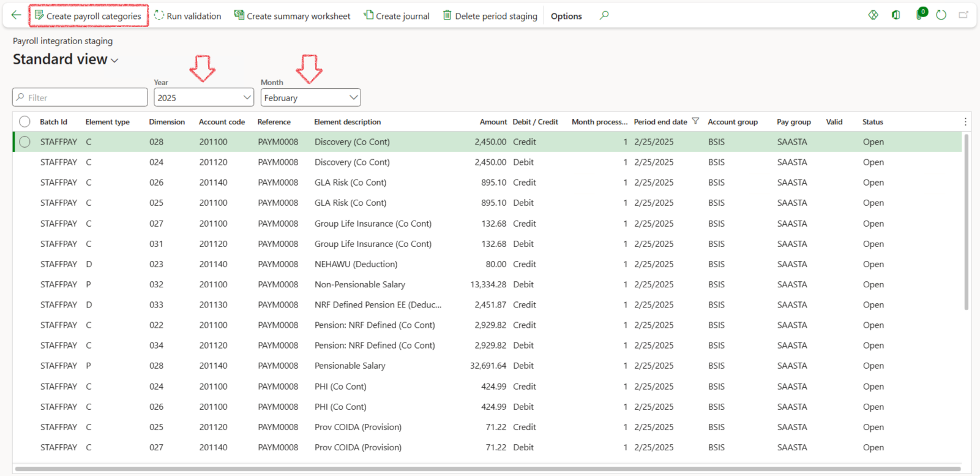This screenshot has width=980, height=476.
Task: Select NEHAWU (Deduction) row description
Action: click(356, 264)
